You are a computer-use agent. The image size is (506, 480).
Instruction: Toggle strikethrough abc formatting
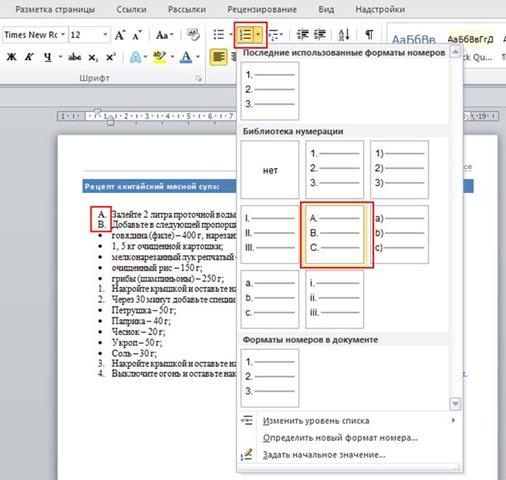point(74,57)
